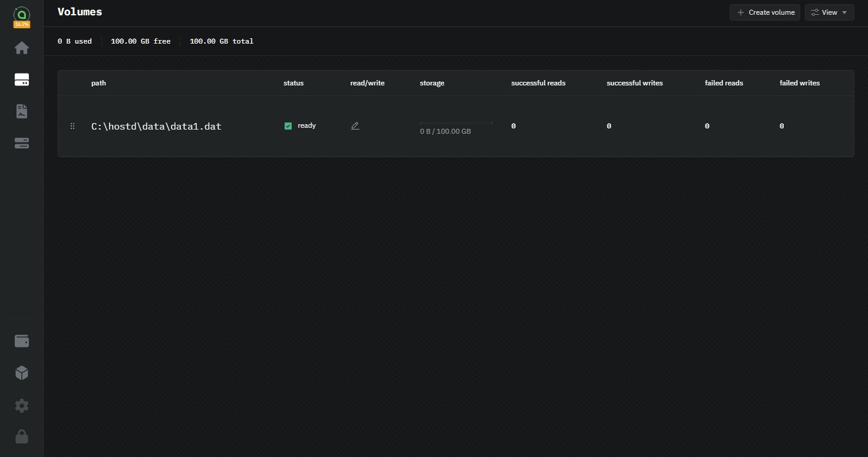The height and width of the screenshot is (457, 868).
Task: Open the host Configuration icon in the sidebar
Action: coord(22,143)
